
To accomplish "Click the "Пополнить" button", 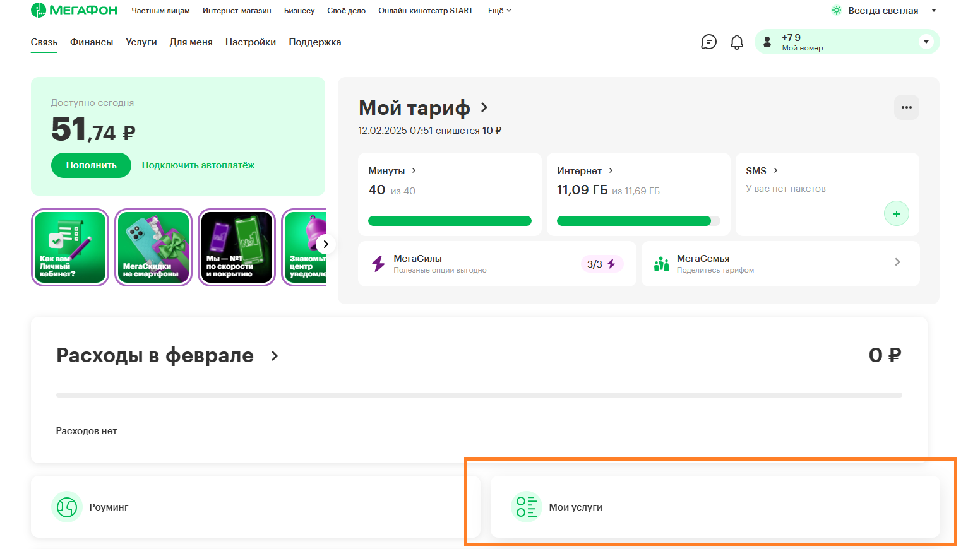I will click(91, 165).
